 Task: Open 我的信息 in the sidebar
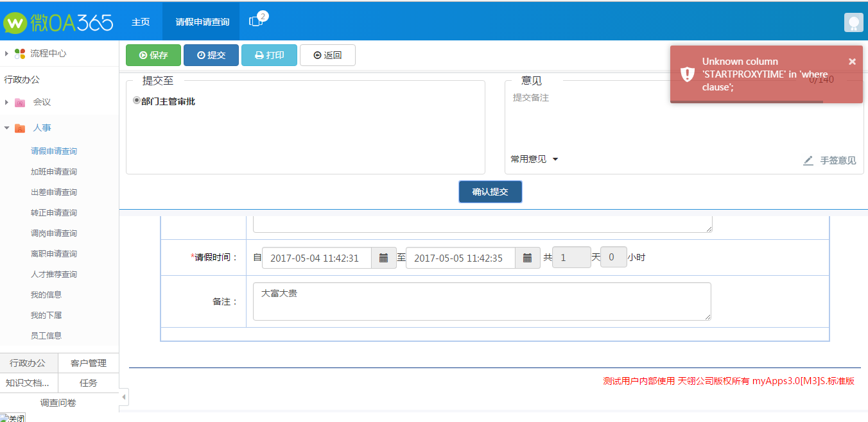click(x=46, y=295)
